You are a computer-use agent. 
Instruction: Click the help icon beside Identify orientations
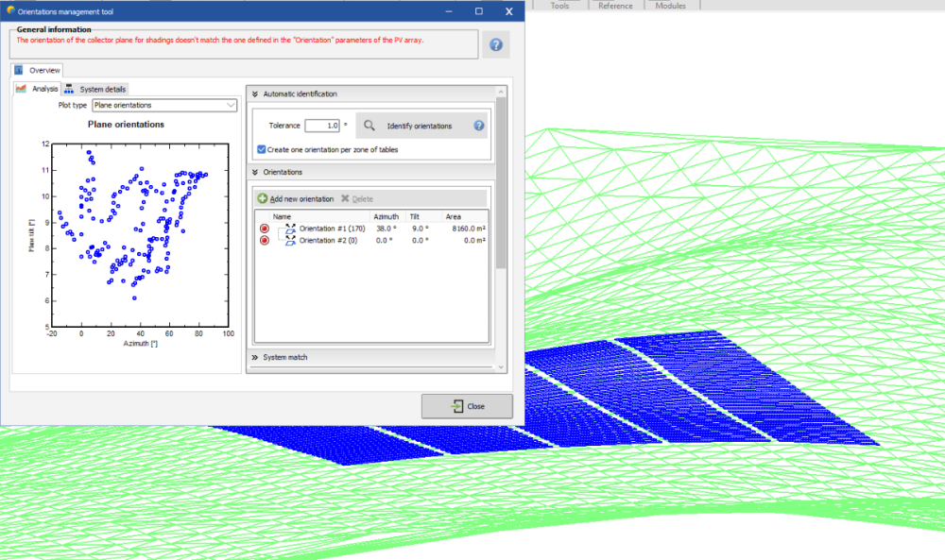[479, 126]
